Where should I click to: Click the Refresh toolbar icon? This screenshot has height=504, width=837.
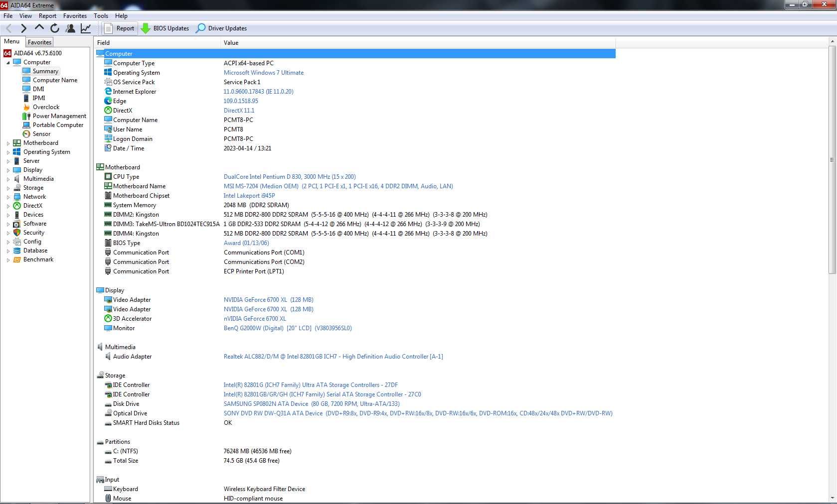pos(55,28)
